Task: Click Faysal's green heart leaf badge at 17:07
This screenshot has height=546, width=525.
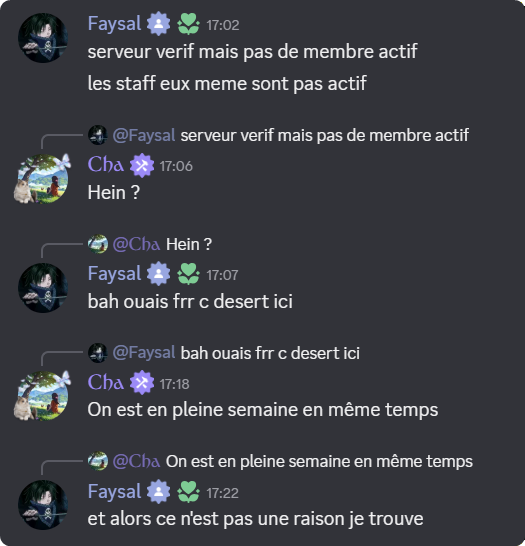Action: point(188,274)
